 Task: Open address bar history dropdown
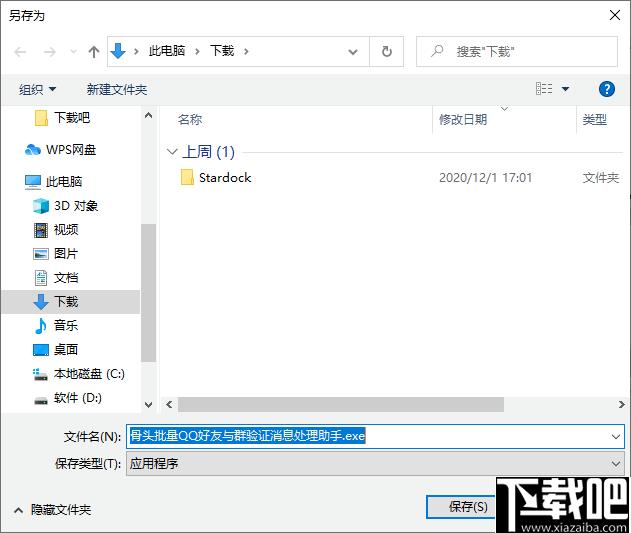click(353, 52)
